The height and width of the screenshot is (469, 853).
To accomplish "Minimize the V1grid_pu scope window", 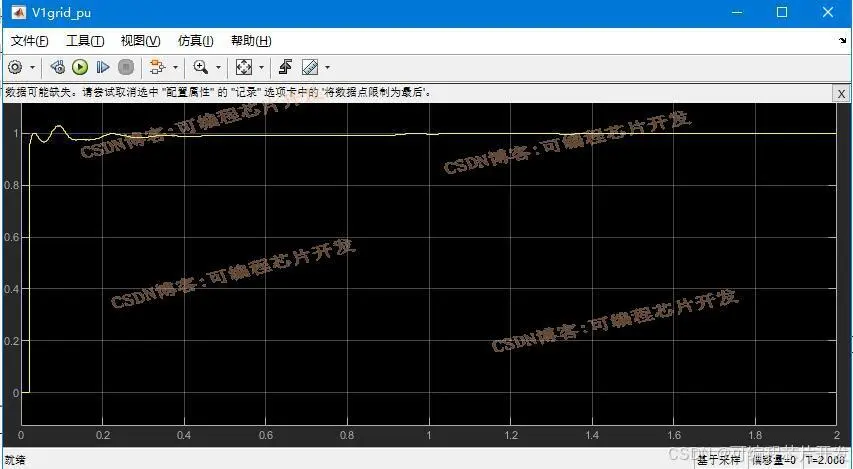I will (736, 13).
